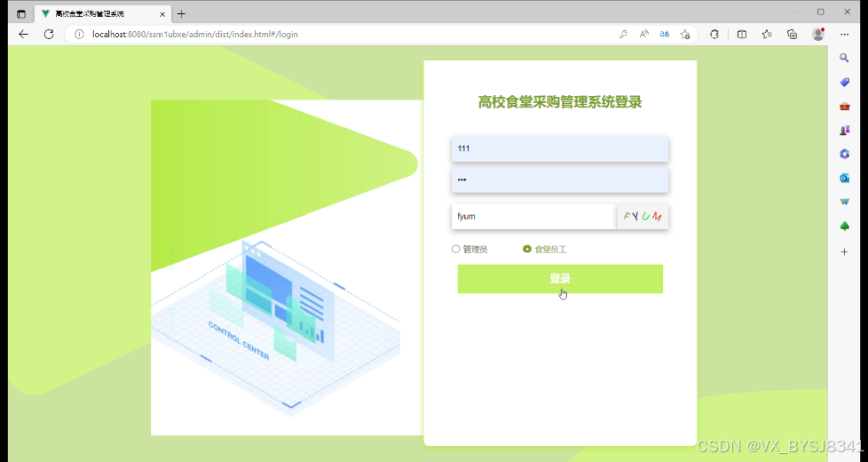Open the sidebar tree icon
Viewport: 868px width, 462px height.
tap(844, 226)
